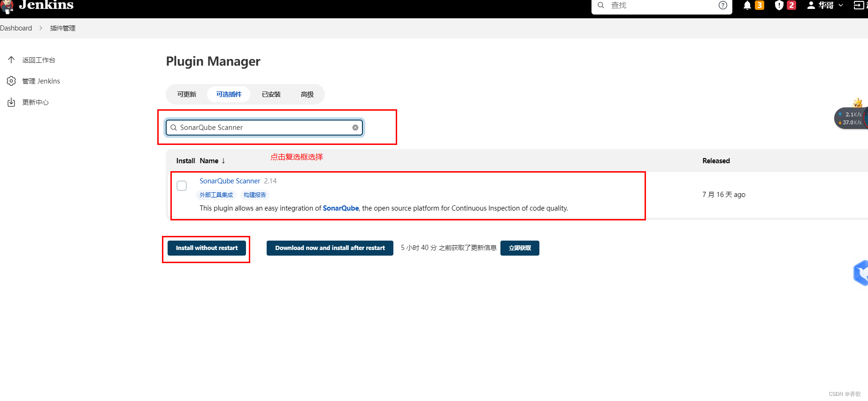This screenshot has height=401, width=868.
Task: Click the breadcrumb chevron after Dashboard
Action: pos(41,28)
